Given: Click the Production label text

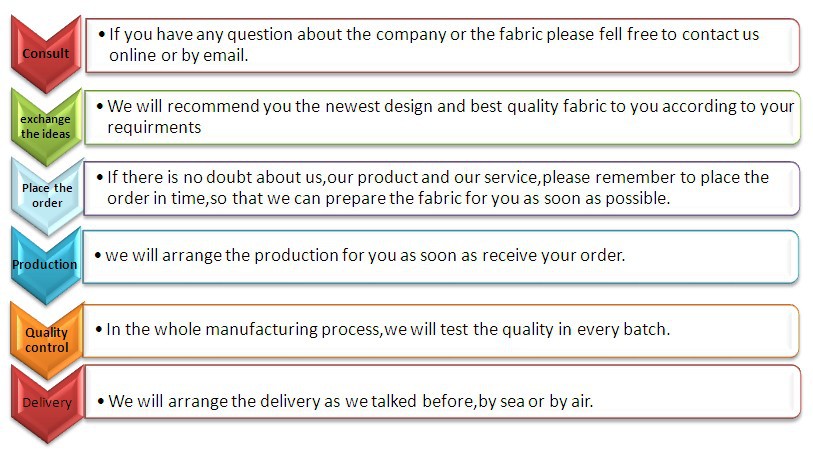Looking at the screenshot, I should click(45, 264).
